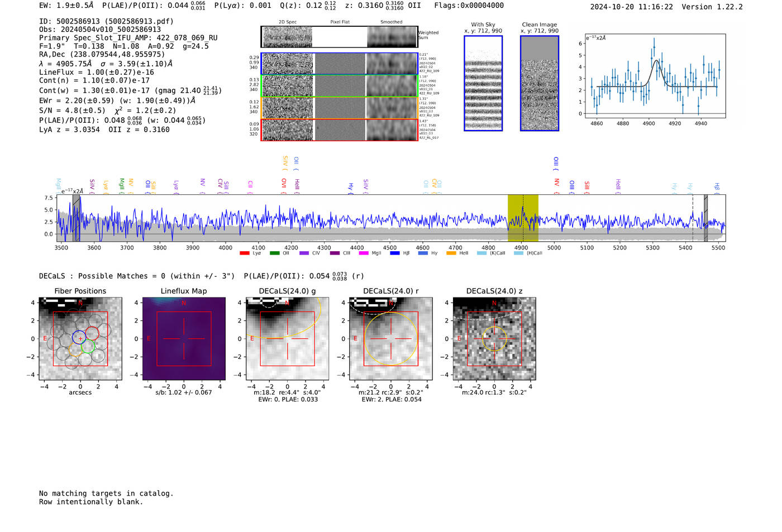
Task: Click the blue Hβ legend swatch
Action: (395, 253)
